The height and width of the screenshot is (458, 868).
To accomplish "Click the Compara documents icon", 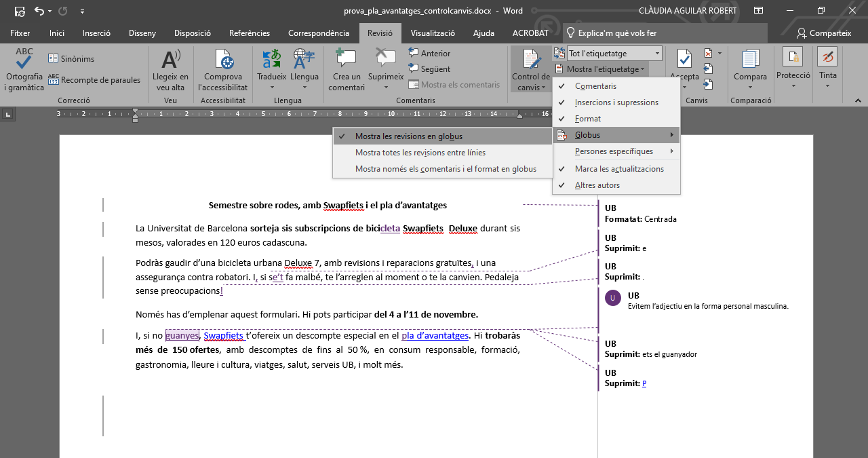I will [x=750, y=60].
